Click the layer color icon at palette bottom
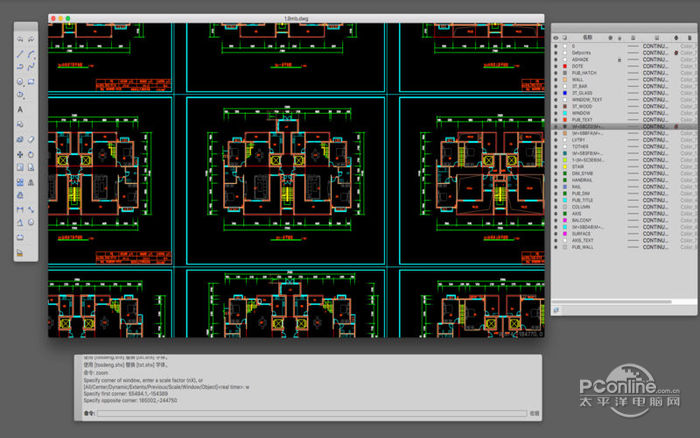 pyautogui.click(x=20, y=253)
